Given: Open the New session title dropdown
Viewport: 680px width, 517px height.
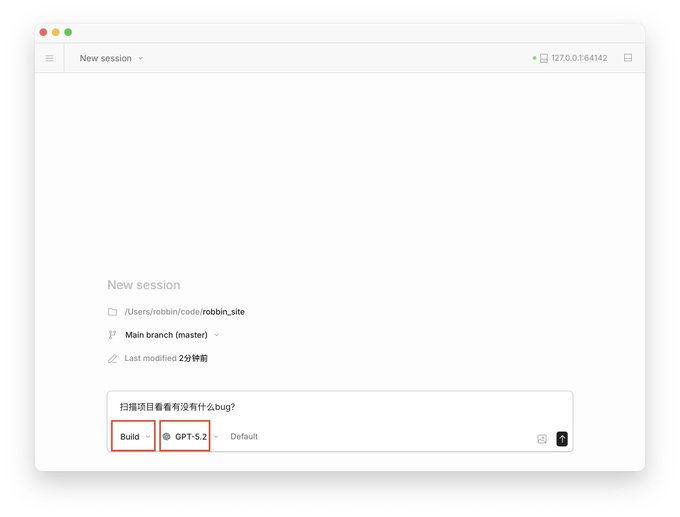Looking at the screenshot, I should (x=111, y=58).
